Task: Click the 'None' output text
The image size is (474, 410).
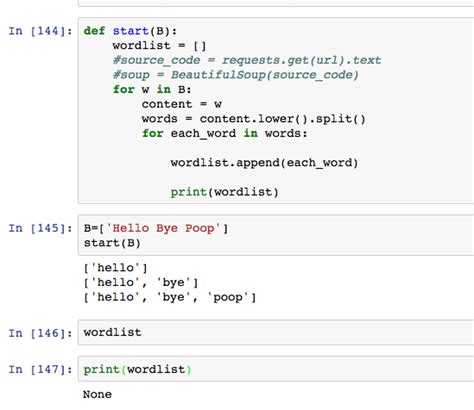Action: click(x=97, y=394)
